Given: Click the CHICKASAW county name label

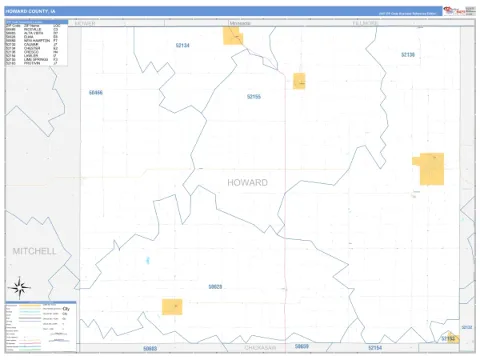Looking at the screenshot, I should [260, 348].
